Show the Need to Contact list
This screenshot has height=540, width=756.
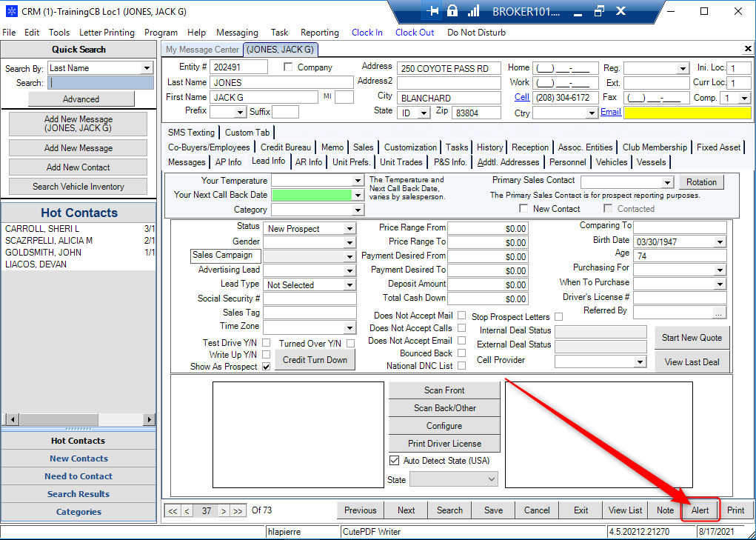click(78, 476)
